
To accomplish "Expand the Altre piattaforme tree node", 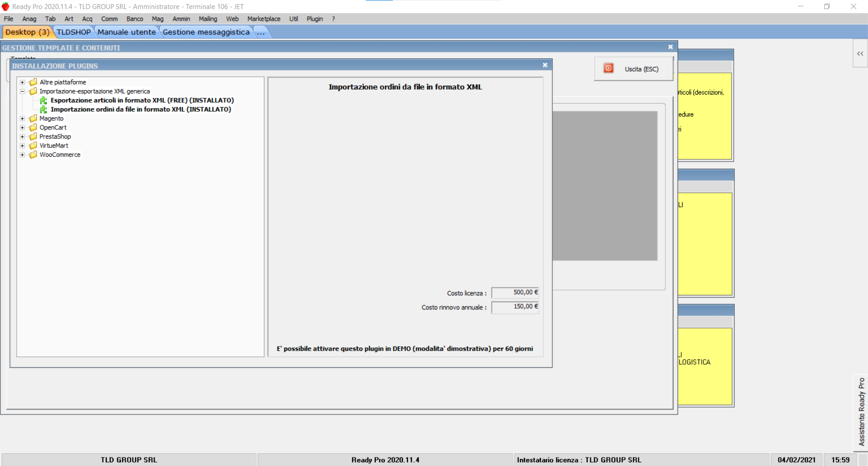I will click(22, 82).
